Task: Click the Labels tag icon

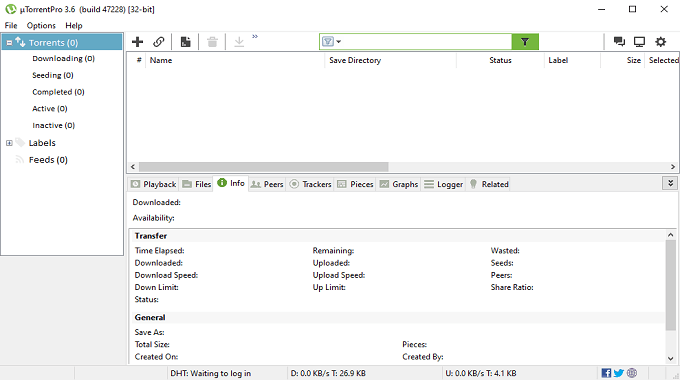Action: (20, 142)
